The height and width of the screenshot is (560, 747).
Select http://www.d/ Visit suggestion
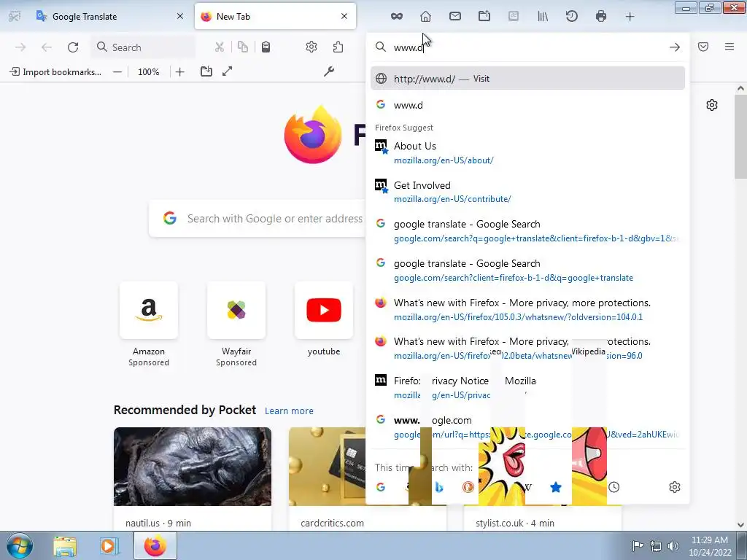pos(527,79)
